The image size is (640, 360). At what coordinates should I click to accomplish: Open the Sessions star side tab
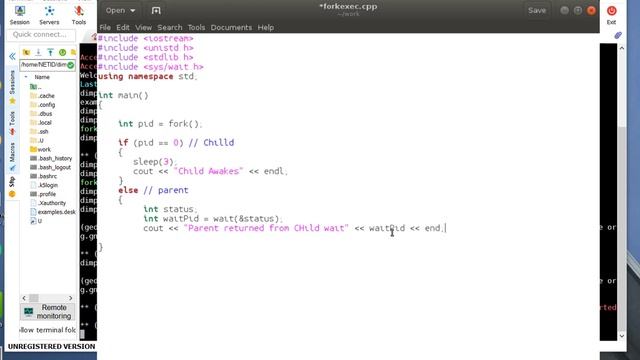pyautogui.click(x=12, y=87)
